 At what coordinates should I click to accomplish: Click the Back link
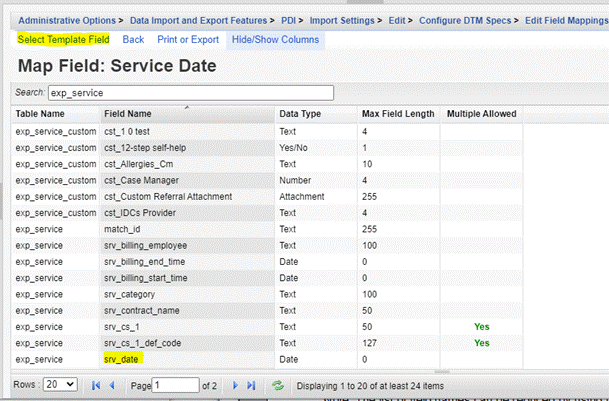133,40
